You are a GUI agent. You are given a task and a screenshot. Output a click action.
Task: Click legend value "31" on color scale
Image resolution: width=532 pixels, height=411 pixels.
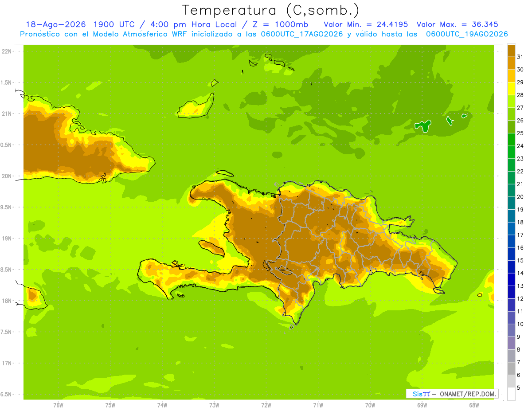coord(520,57)
